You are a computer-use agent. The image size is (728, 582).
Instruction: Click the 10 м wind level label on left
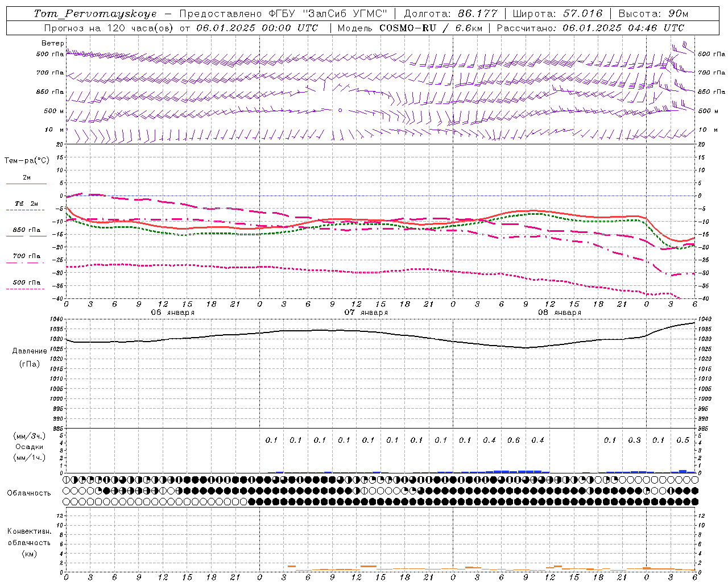tap(55, 130)
